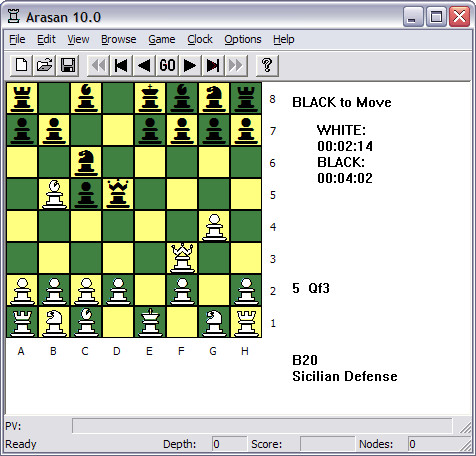Open a saved game file icon
476x456 pixels.
click(45, 65)
